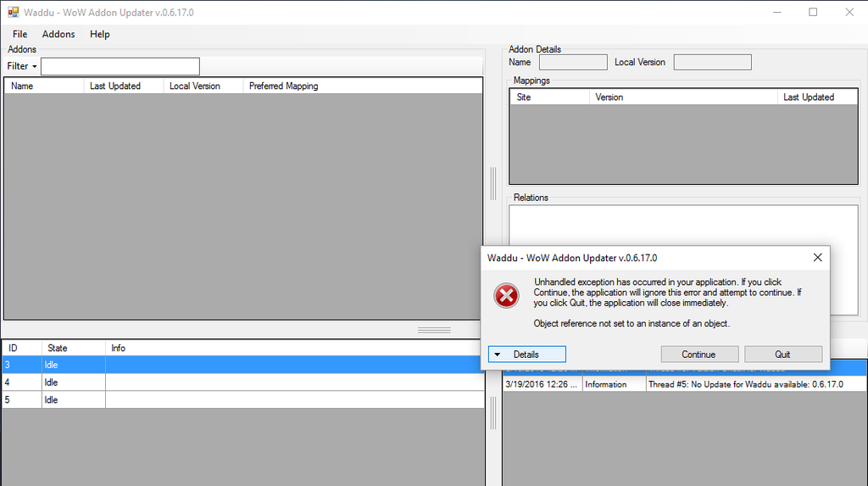Image resolution: width=868 pixels, height=486 pixels.
Task: Open the File menu
Action: [20, 35]
